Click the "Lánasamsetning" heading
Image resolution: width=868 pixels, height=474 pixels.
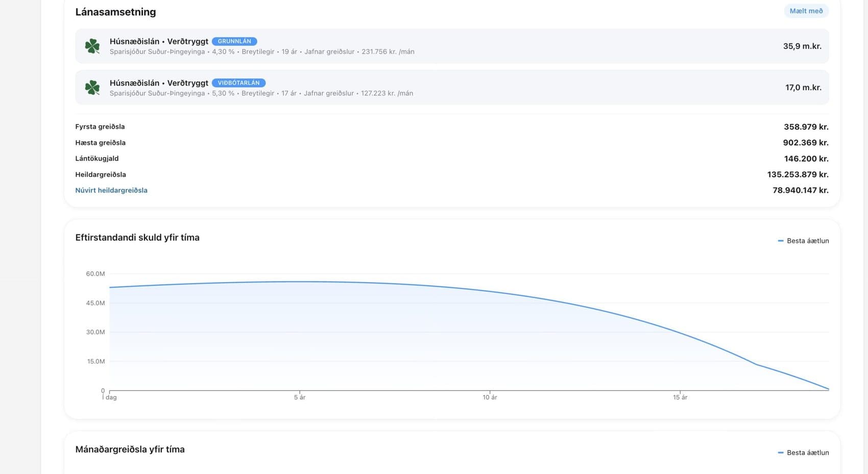pyautogui.click(x=115, y=12)
